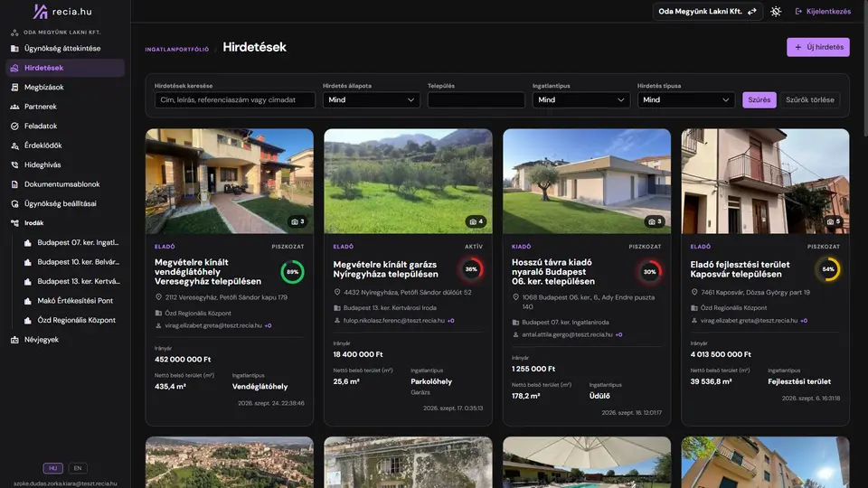The image size is (868, 488).
Task: Click the Ügynökség beállításai icon
Action: tap(14, 203)
